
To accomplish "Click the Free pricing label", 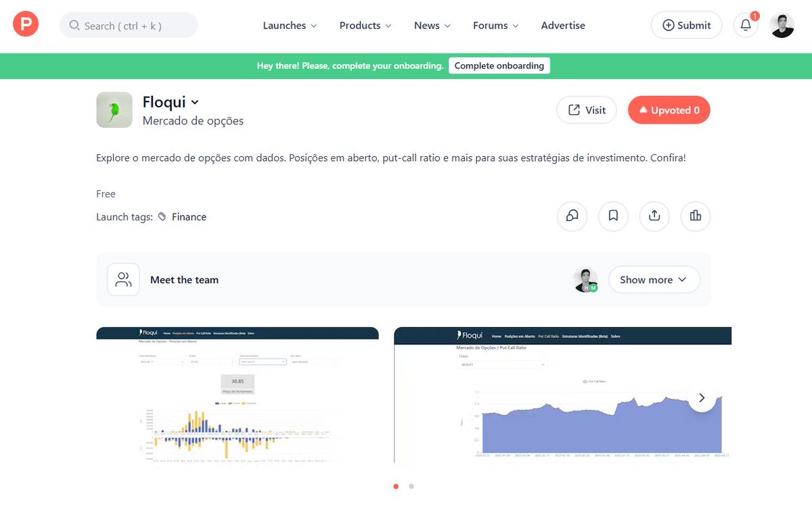I will coord(106,194).
